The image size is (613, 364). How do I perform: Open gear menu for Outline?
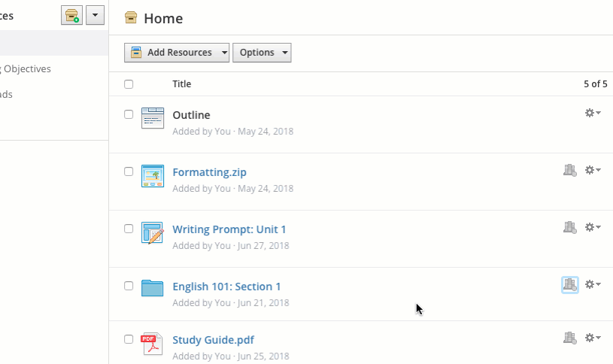pos(593,113)
